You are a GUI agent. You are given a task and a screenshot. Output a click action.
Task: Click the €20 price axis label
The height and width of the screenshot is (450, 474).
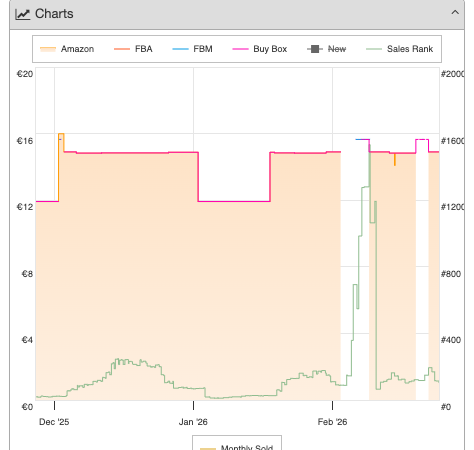tap(25, 74)
